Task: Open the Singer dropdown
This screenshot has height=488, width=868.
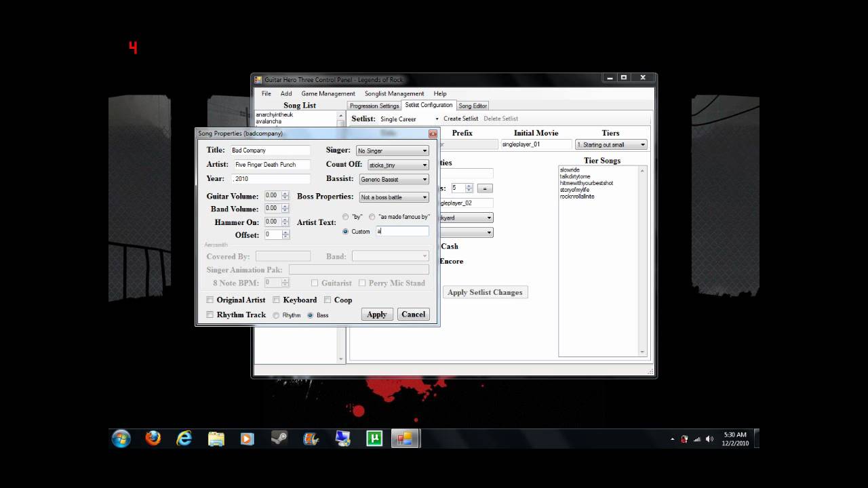Action: coord(393,150)
